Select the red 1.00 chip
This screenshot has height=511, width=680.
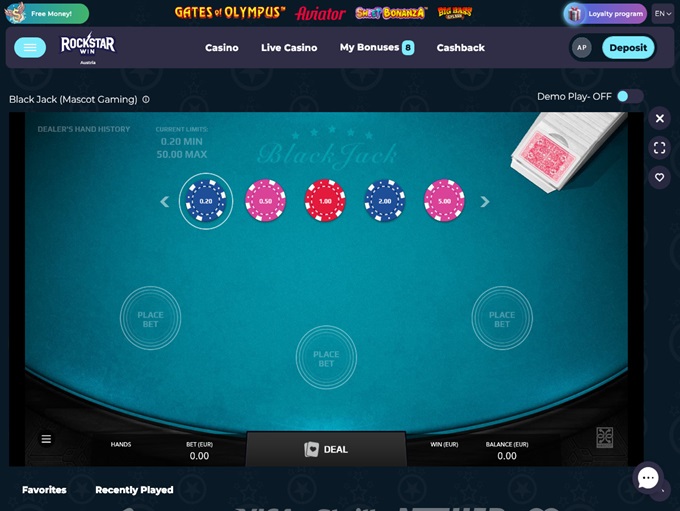[325, 201]
